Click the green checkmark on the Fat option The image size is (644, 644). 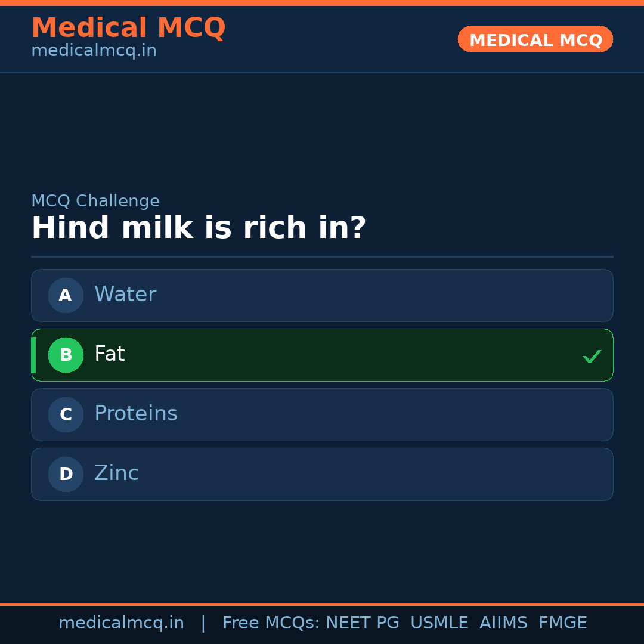coord(592,356)
